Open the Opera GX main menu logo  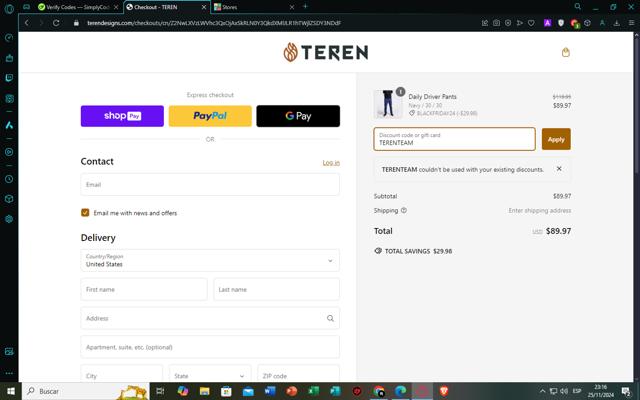[9, 8]
